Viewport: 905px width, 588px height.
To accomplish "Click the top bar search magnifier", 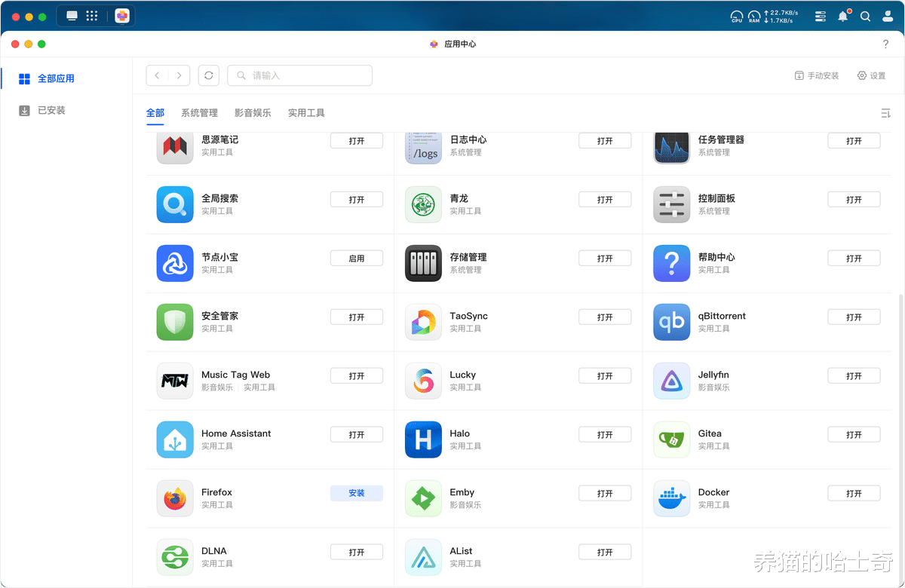I will 866,16.
